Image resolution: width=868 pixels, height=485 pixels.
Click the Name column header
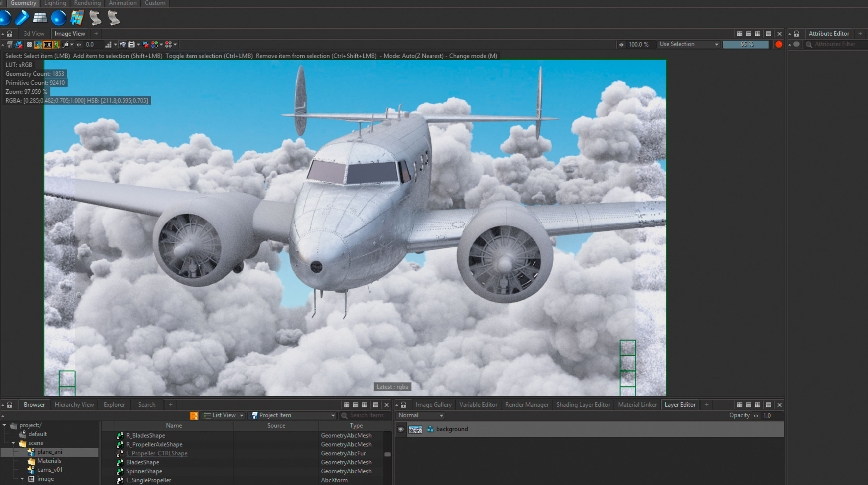click(x=174, y=426)
